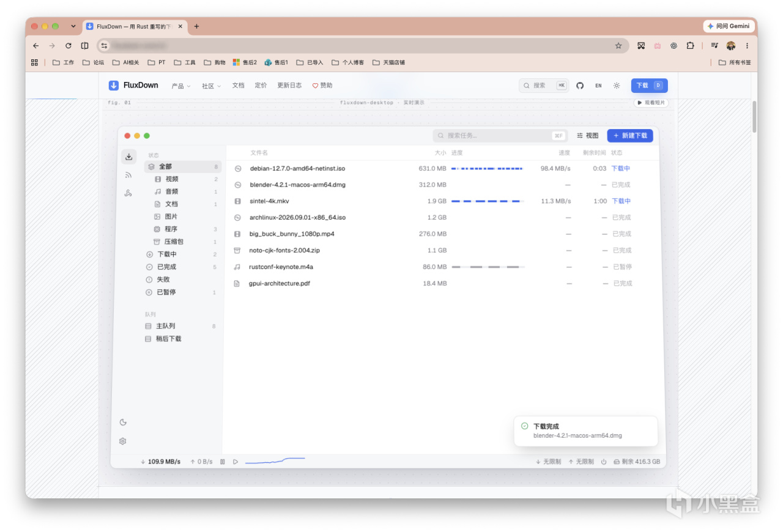Toggle dark mode with the moon icon
The width and height of the screenshot is (783, 532).
(x=123, y=422)
